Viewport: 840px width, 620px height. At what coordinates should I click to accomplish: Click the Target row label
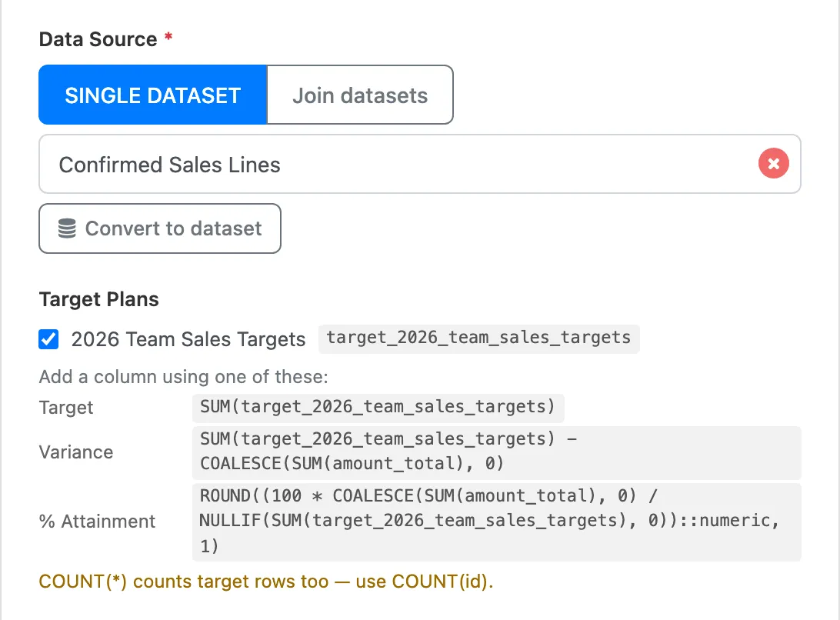[x=66, y=408]
